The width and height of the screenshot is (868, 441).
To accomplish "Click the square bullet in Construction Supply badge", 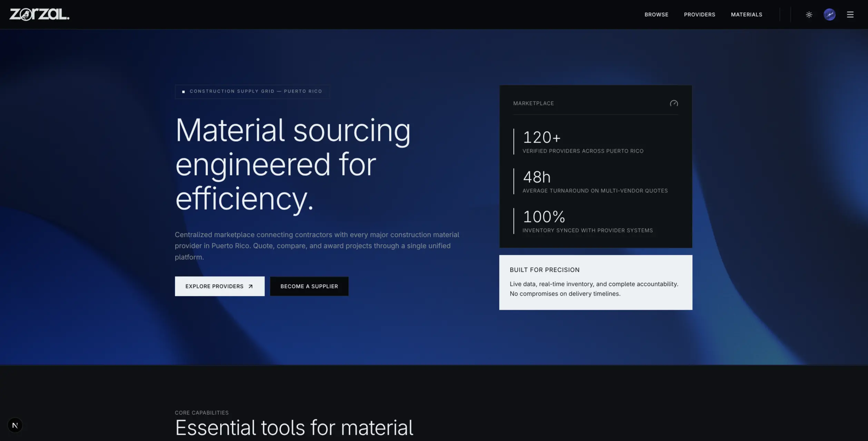I will click(x=184, y=92).
